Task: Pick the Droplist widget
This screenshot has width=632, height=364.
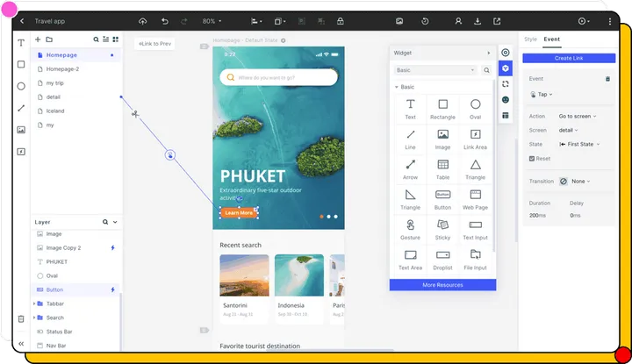Action: (442, 260)
